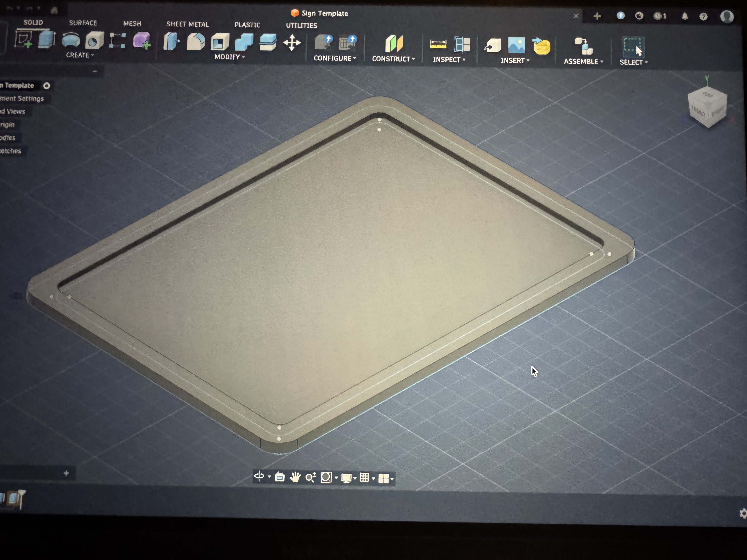The image size is (747, 560).
Task: Select the Shell tool
Action: pyautogui.click(x=220, y=42)
